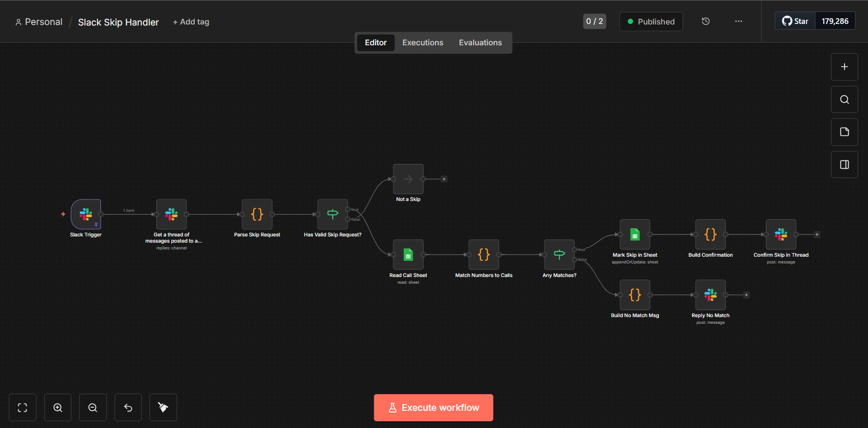The width and height of the screenshot is (868, 428).
Task: Open the Read Call Sheet node
Action: (x=408, y=255)
